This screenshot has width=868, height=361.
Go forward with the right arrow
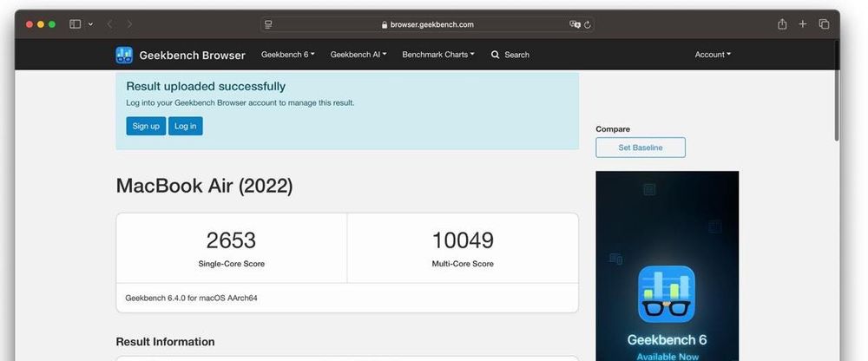129,24
